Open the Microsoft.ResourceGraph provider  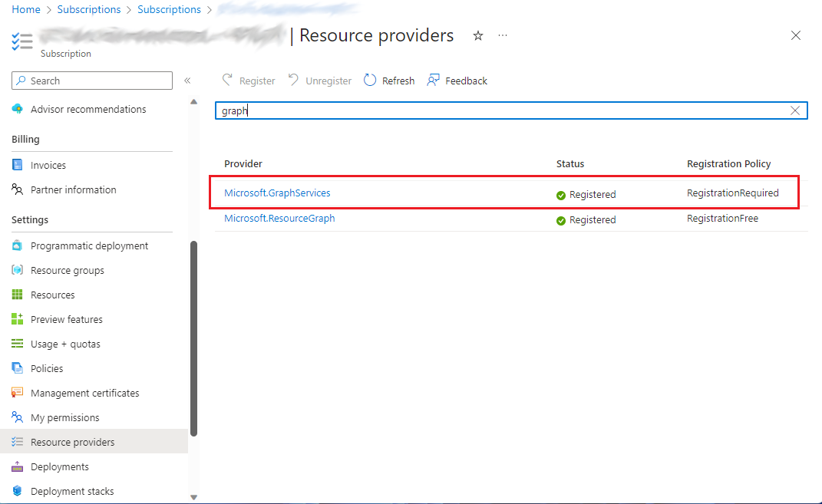pos(279,219)
